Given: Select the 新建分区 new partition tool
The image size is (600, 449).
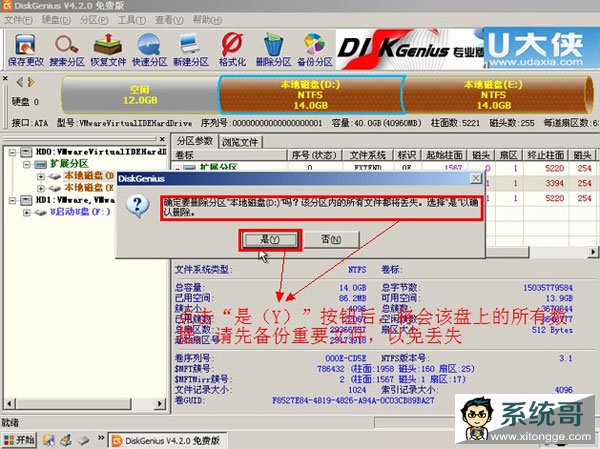Looking at the screenshot, I should 191,50.
